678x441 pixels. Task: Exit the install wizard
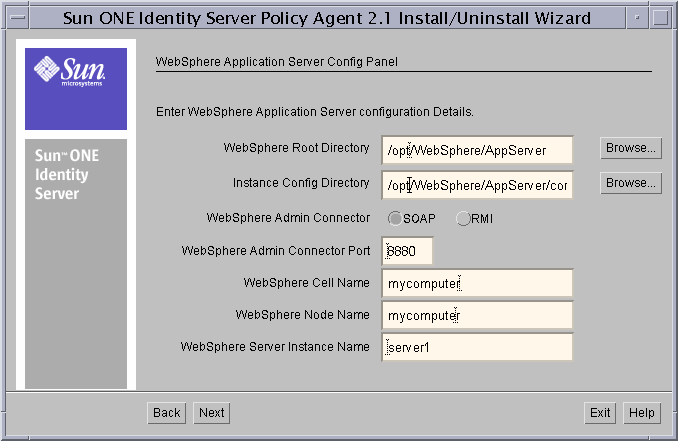pyautogui.click(x=600, y=413)
